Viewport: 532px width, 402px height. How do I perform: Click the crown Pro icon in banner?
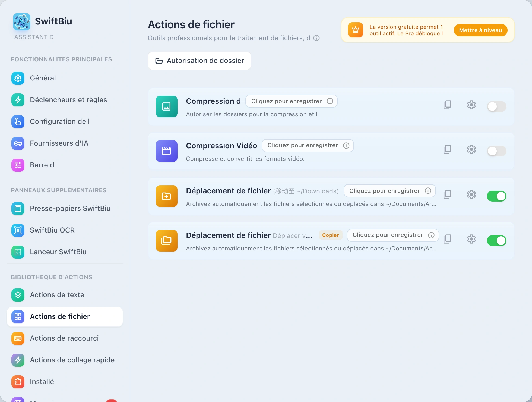tap(356, 30)
